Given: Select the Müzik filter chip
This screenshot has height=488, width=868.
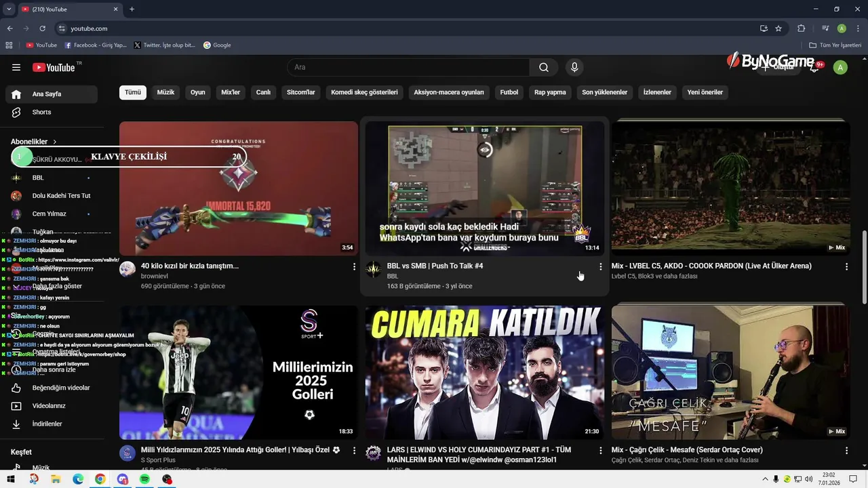Looking at the screenshot, I should pyautogui.click(x=165, y=92).
